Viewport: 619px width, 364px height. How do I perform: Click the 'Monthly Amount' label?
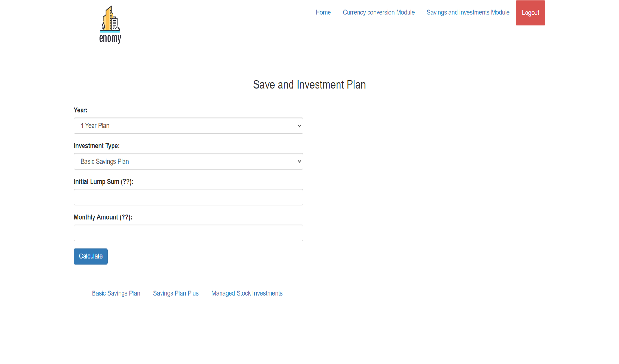tap(103, 217)
